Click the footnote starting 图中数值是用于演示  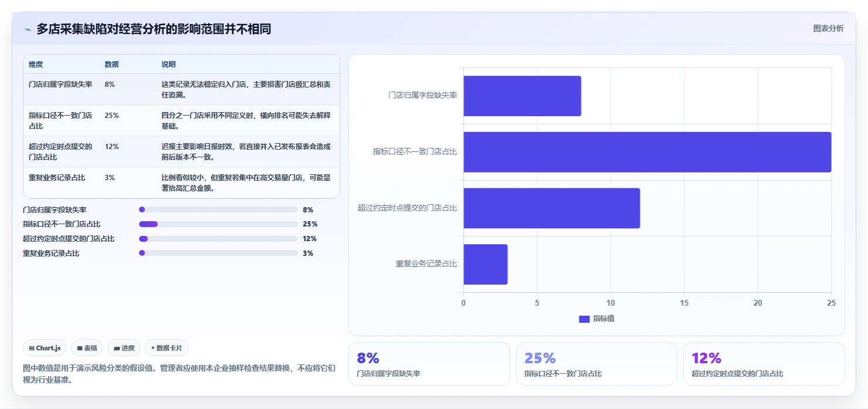pyautogui.click(x=179, y=374)
